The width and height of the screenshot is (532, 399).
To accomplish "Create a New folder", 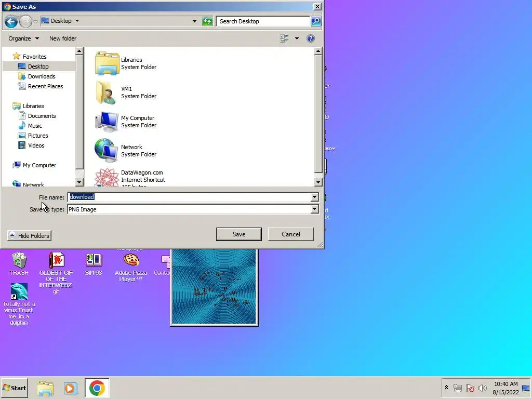I will point(63,38).
